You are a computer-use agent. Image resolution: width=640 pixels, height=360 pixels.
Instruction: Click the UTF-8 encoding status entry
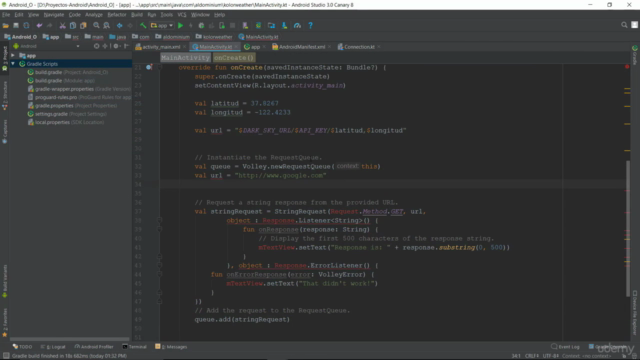coord(550,356)
